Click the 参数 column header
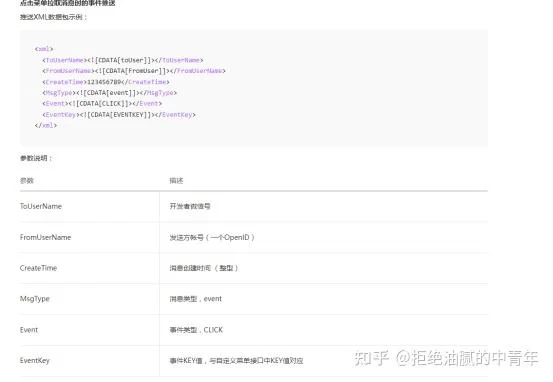 coord(26,181)
